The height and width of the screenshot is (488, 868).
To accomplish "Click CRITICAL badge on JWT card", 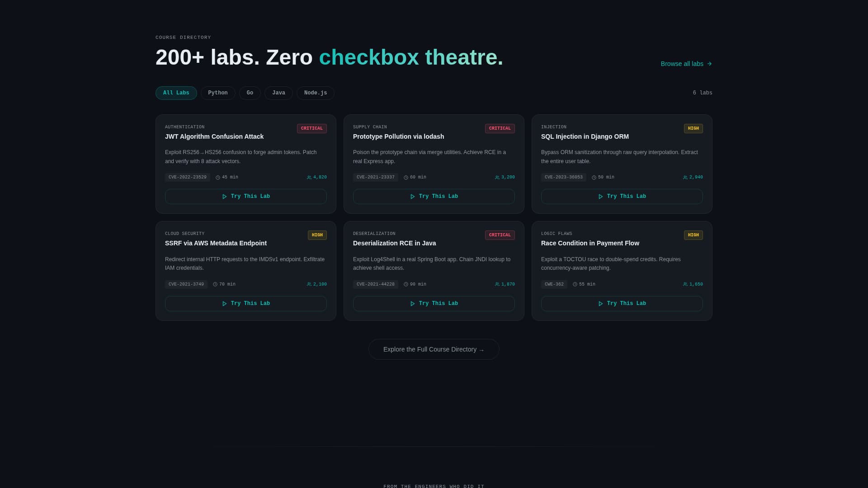I will (312, 128).
